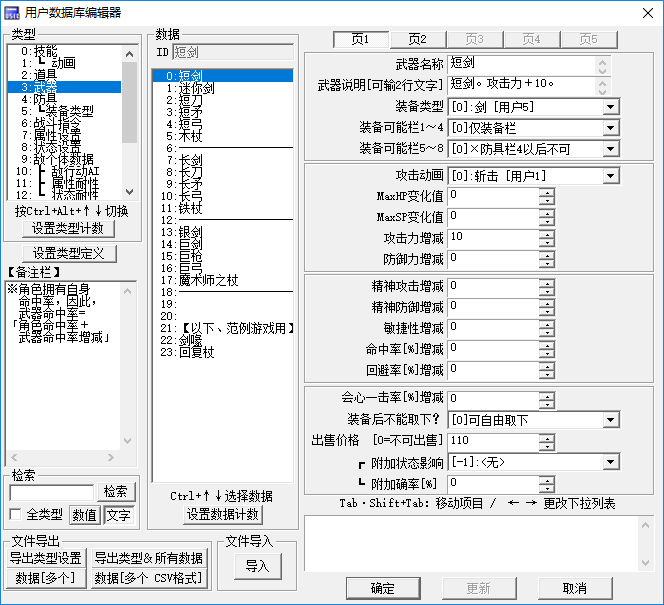The width and height of the screenshot is (664, 605).
Task: Toggle the 全类型 checkbox
Action: tap(15, 514)
